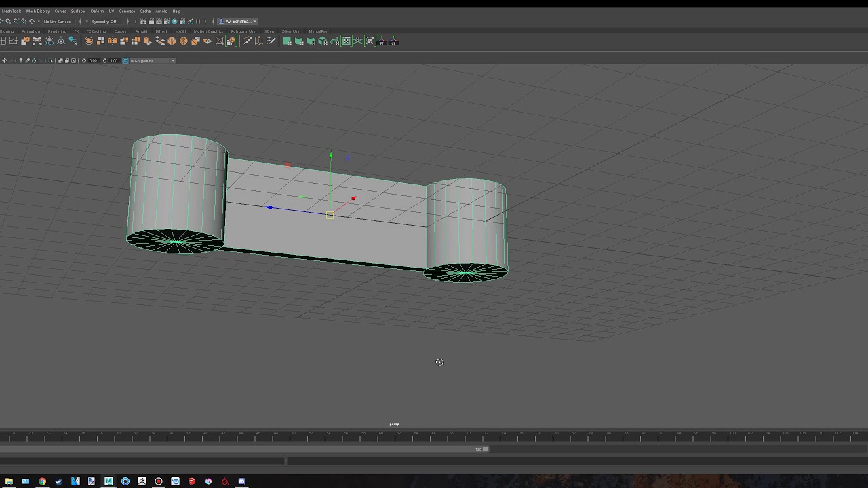Switch to the Custom shelf tab
Screen dimensions: 868x488
121,31
